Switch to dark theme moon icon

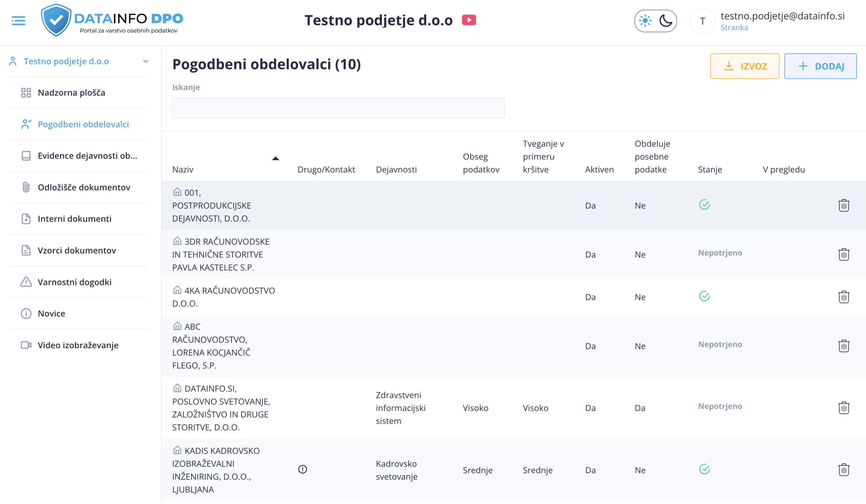point(666,21)
